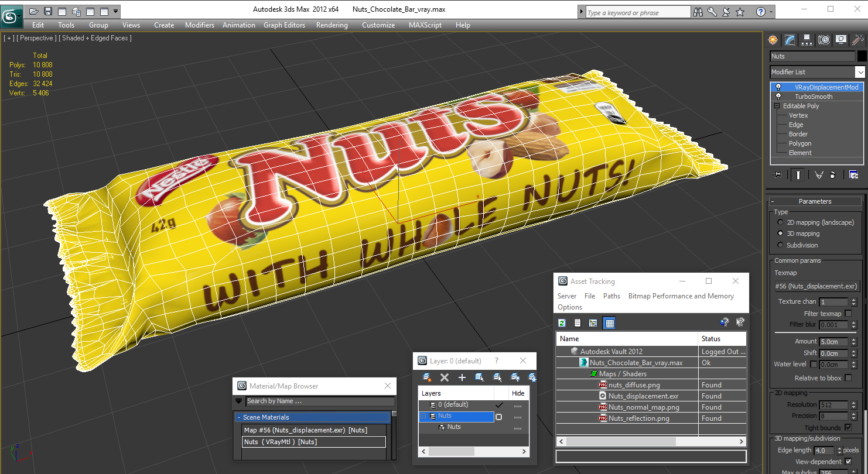The image size is (868, 474).
Task: Click Configure Modifier Sets icon
Action: point(853,174)
